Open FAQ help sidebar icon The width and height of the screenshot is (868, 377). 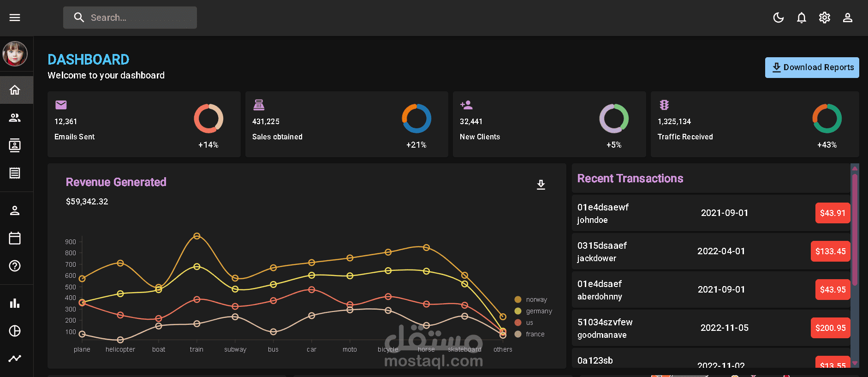coord(15,266)
